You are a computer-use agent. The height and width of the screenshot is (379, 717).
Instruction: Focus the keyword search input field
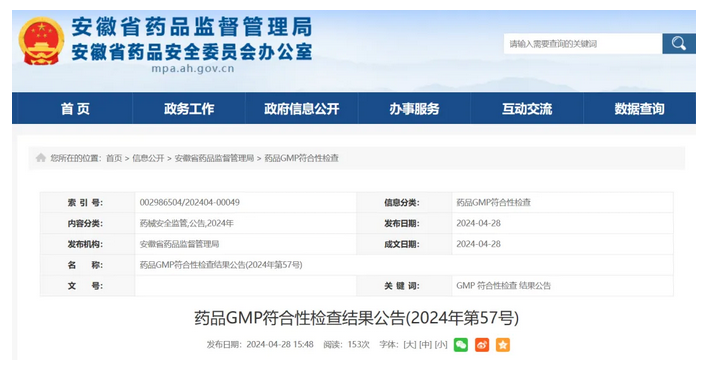583,43
